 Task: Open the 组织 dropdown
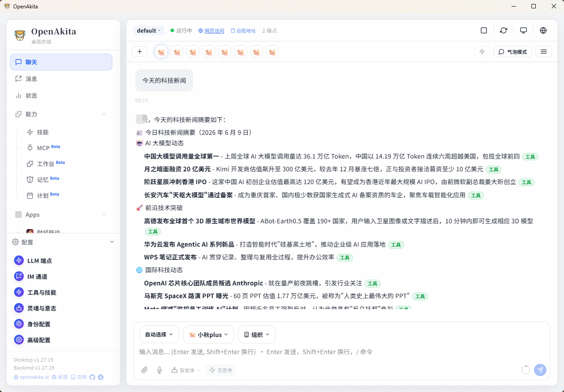click(x=257, y=335)
